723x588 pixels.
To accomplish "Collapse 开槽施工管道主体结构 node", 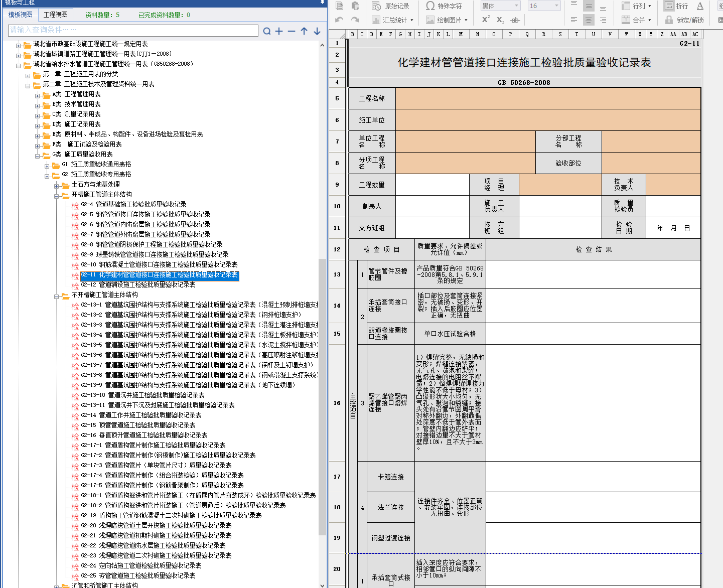I will tap(57, 196).
